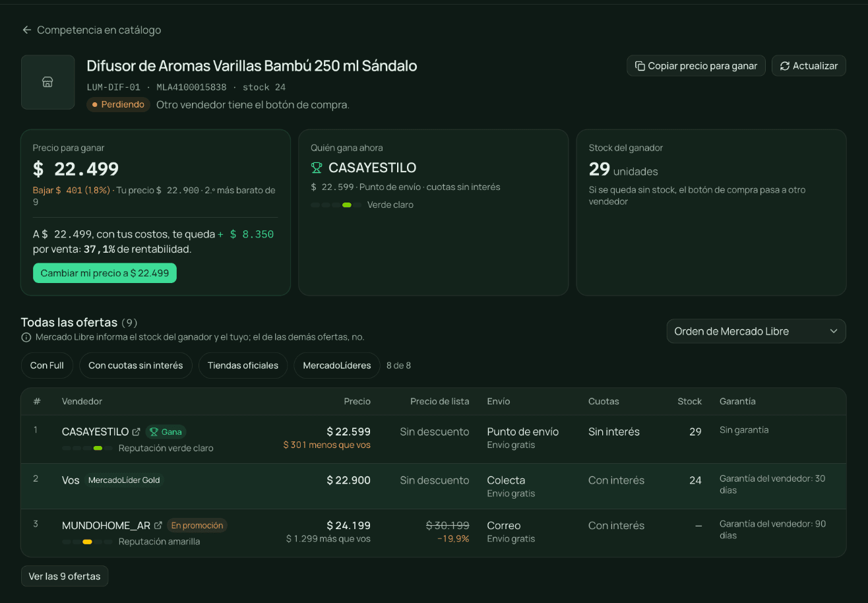The width and height of the screenshot is (868, 603).
Task: Click the crossed-out $ 30.199 list price
Action: pyautogui.click(x=448, y=526)
